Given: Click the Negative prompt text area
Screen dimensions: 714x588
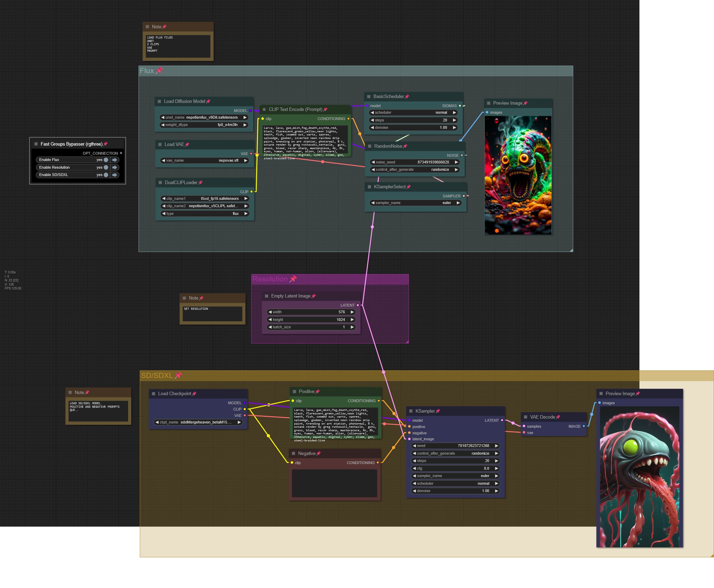Looking at the screenshot, I should 335,483.
